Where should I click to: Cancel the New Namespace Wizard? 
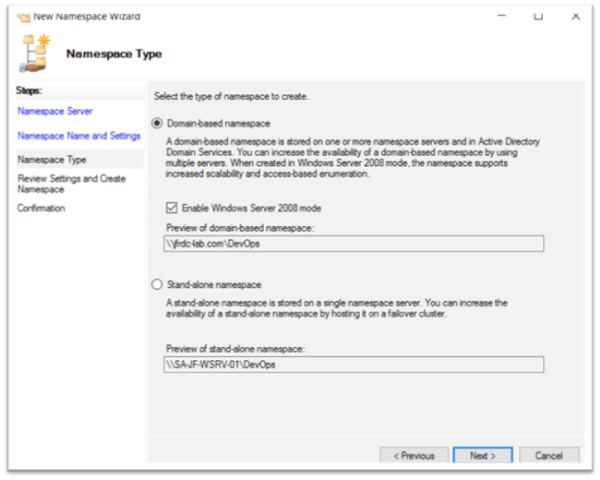pyautogui.click(x=549, y=455)
